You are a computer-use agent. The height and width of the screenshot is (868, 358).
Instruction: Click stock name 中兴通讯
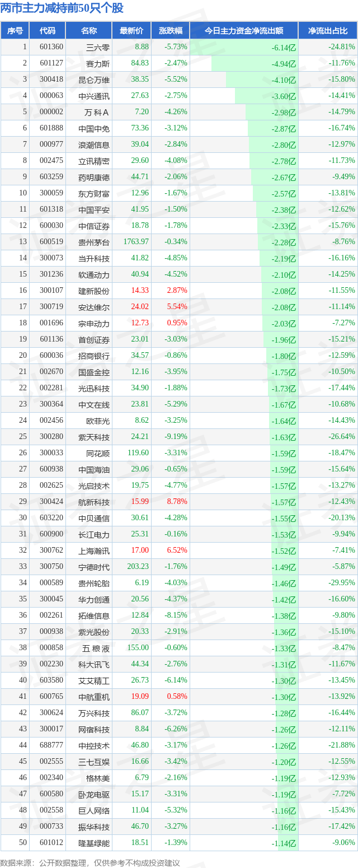click(94, 96)
